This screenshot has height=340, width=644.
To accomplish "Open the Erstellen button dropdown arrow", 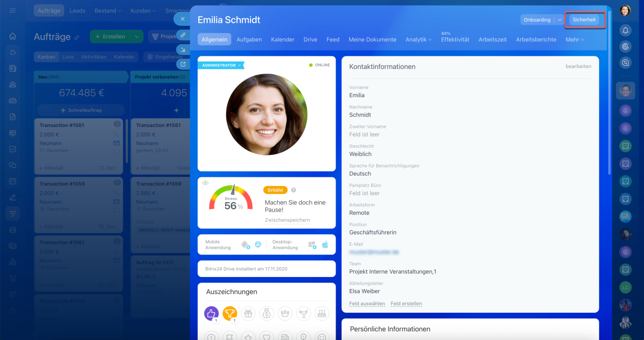I will [137, 37].
